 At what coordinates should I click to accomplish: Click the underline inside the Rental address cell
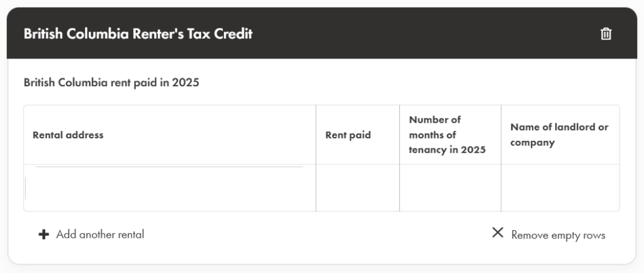click(x=169, y=167)
